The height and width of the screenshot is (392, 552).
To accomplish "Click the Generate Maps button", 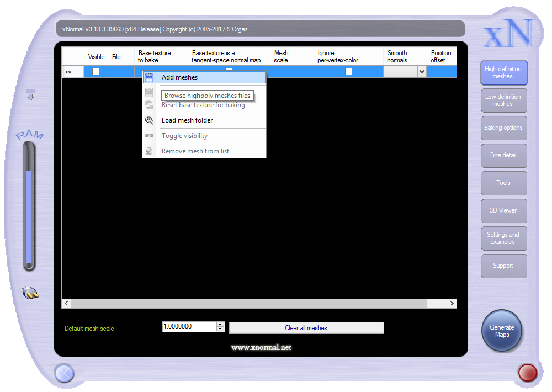I will pos(502,331).
